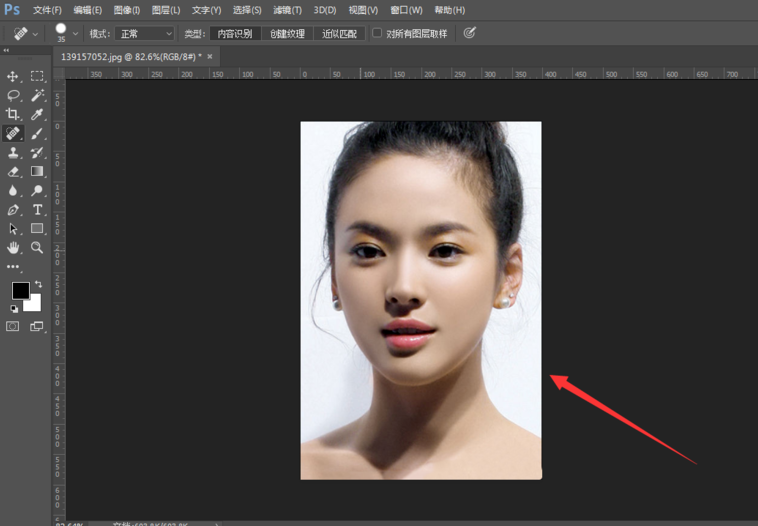Open the 滤镜(T) menu
The width and height of the screenshot is (758, 526).
pyautogui.click(x=288, y=10)
